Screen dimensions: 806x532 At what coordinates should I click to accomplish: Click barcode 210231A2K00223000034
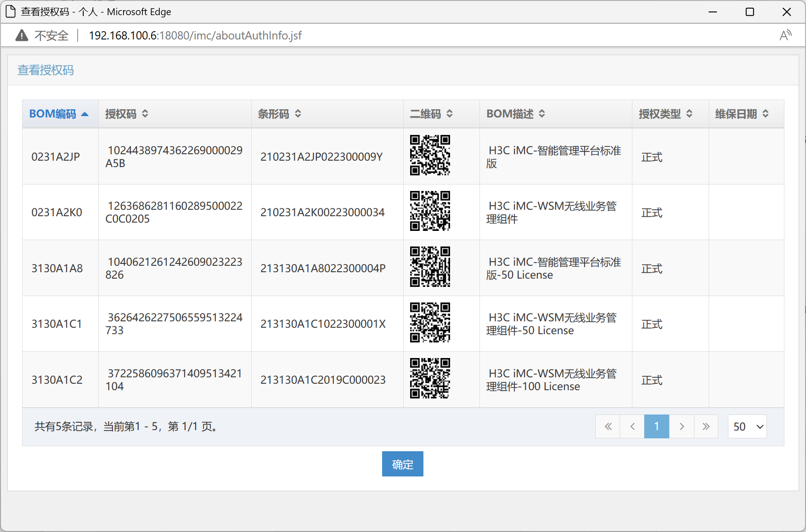pos(322,212)
